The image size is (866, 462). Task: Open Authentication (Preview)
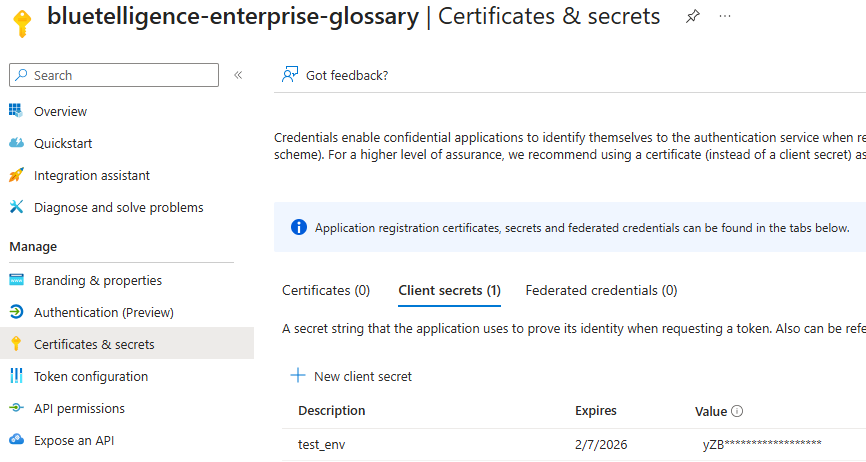pyautogui.click(x=104, y=312)
